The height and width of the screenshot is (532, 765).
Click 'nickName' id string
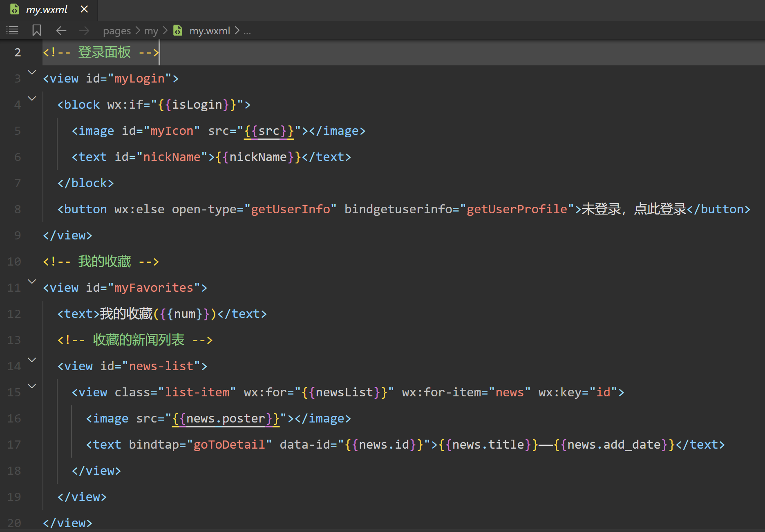tap(172, 157)
